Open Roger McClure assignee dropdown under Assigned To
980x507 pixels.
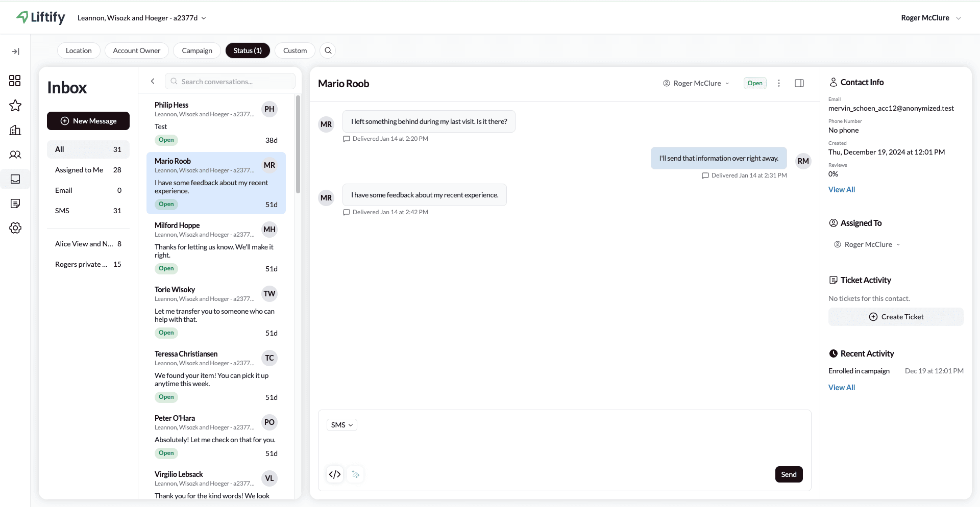[x=867, y=244]
